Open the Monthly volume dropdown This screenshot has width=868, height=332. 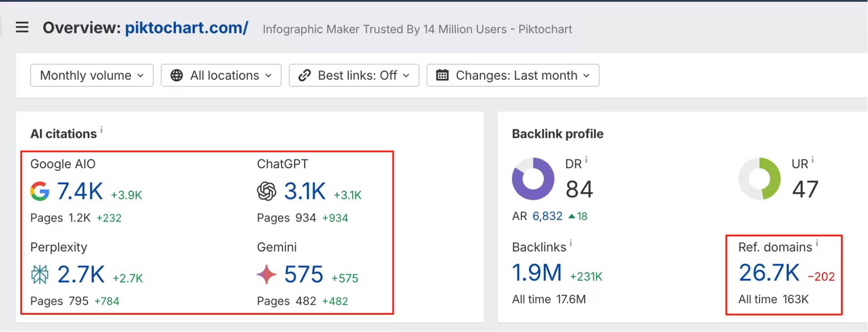pos(92,75)
